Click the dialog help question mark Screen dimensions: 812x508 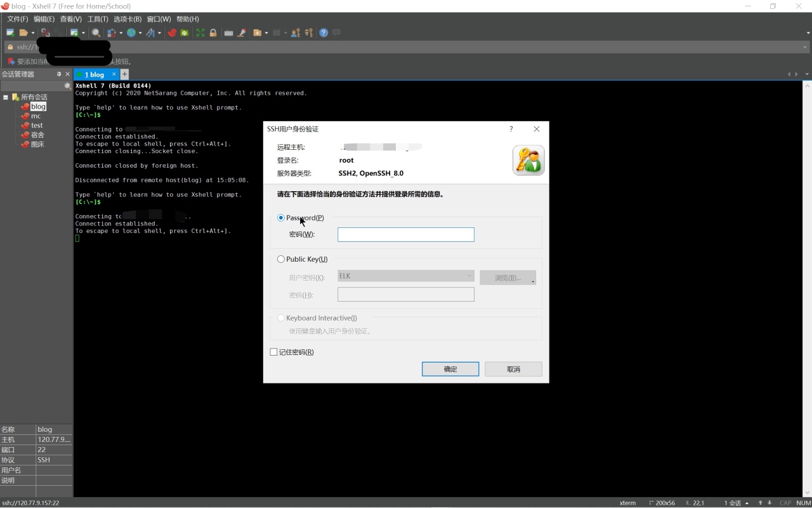point(511,129)
